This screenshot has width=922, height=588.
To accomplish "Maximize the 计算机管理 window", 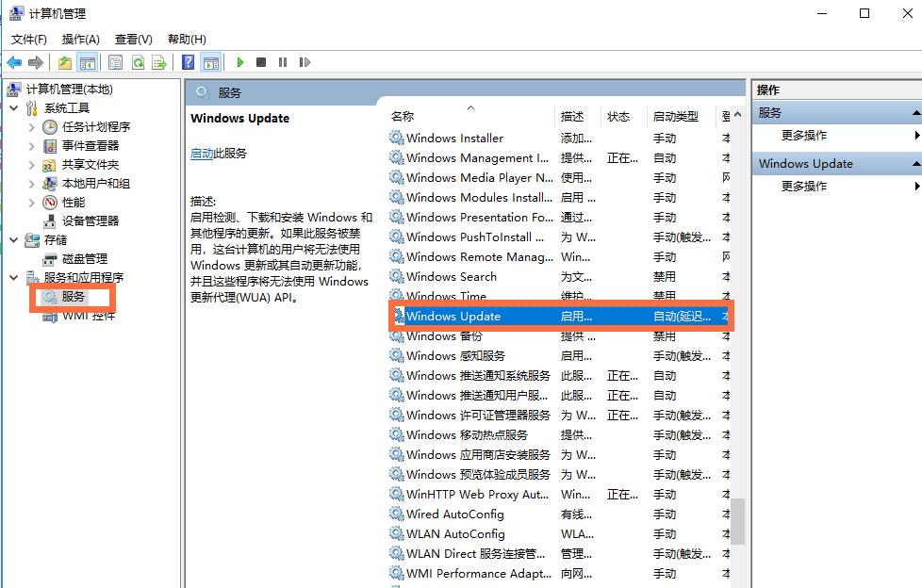I will tap(864, 13).
